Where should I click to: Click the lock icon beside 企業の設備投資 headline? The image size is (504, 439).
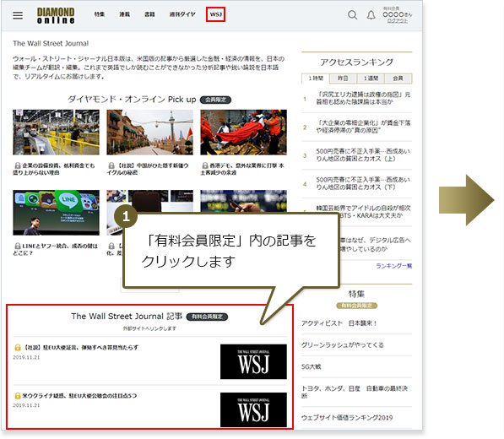point(18,165)
